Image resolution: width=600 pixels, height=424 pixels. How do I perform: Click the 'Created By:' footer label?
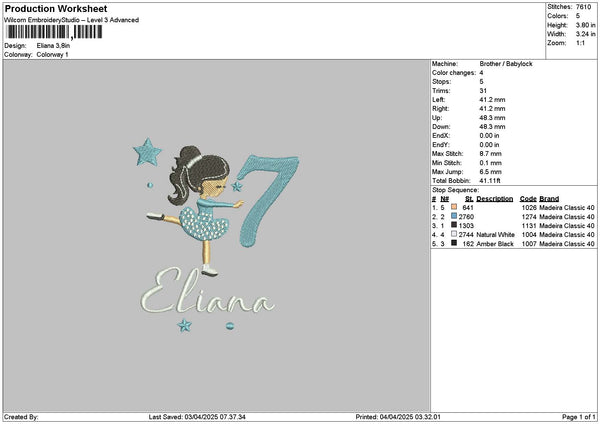click(21, 417)
